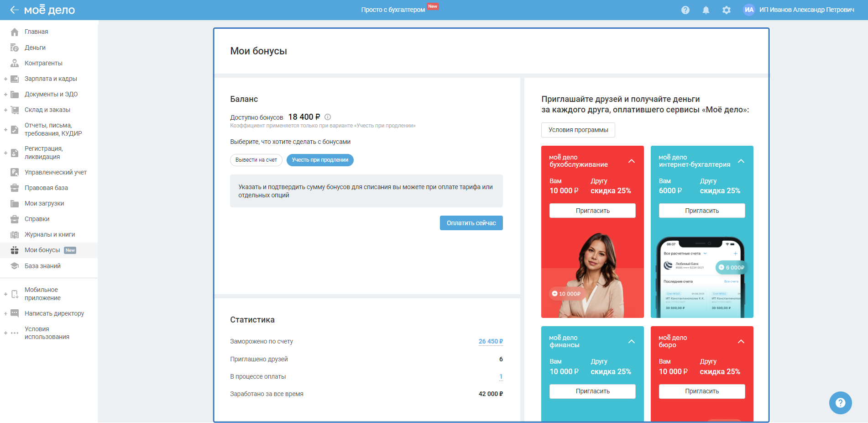Open База знаний menu item
Viewport: 868px width, 423px height.
point(42,266)
